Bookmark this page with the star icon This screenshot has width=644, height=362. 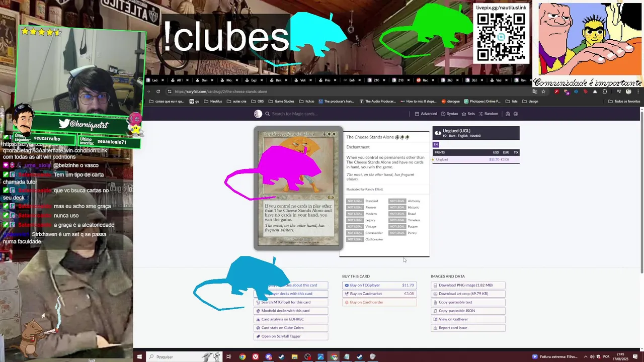[543, 92]
